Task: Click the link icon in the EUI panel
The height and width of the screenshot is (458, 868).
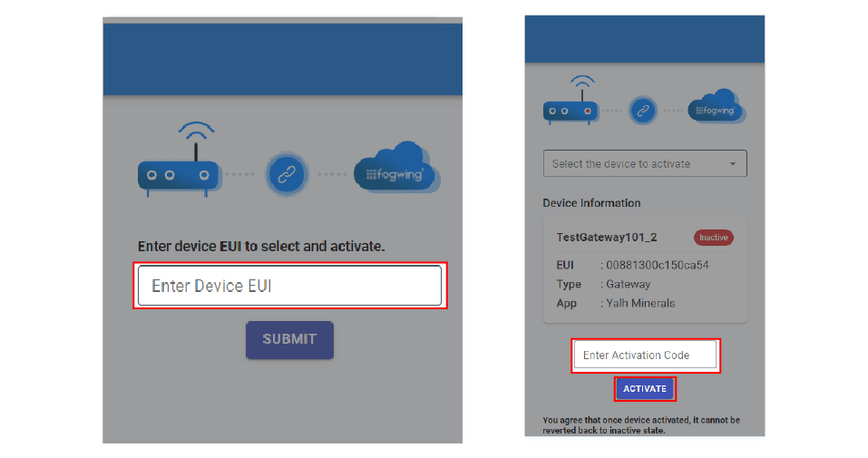Action: [x=287, y=174]
